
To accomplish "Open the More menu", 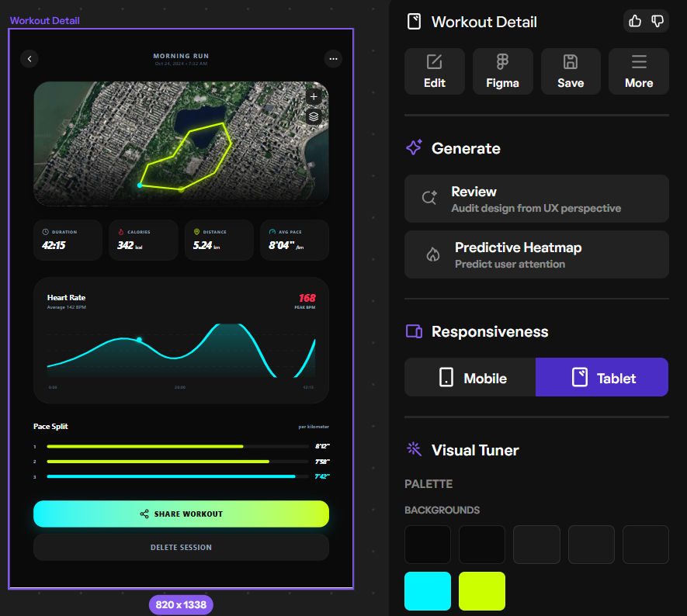I will click(x=639, y=71).
